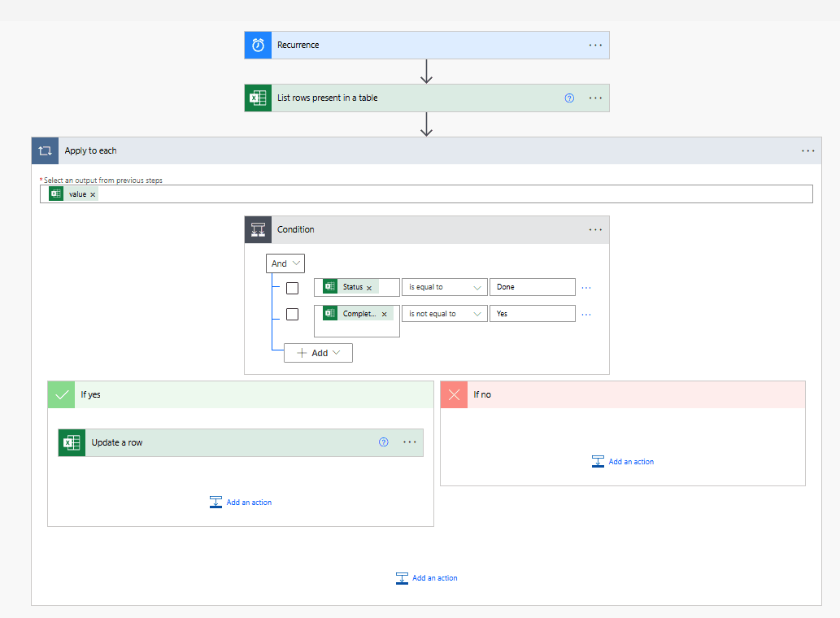The height and width of the screenshot is (618, 840).
Task: Click the Done value input field
Action: pos(533,287)
